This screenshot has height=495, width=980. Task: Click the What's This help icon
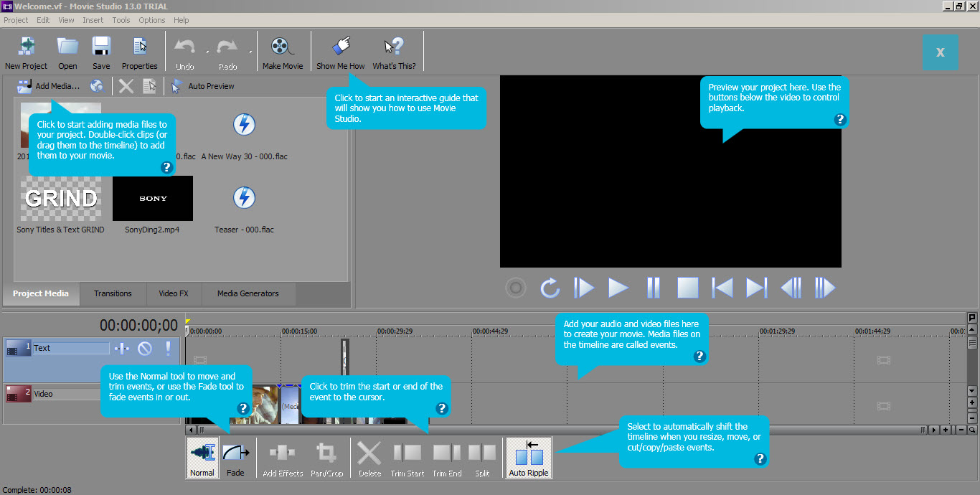394,52
